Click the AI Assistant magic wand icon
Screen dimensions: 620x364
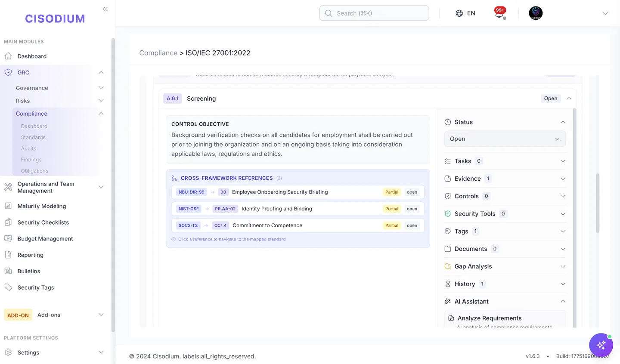point(448,302)
